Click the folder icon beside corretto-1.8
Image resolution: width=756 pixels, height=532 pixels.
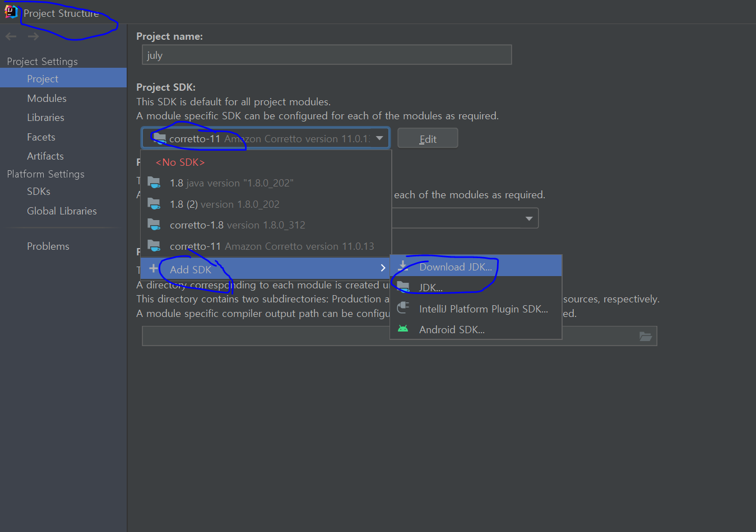(x=154, y=225)
